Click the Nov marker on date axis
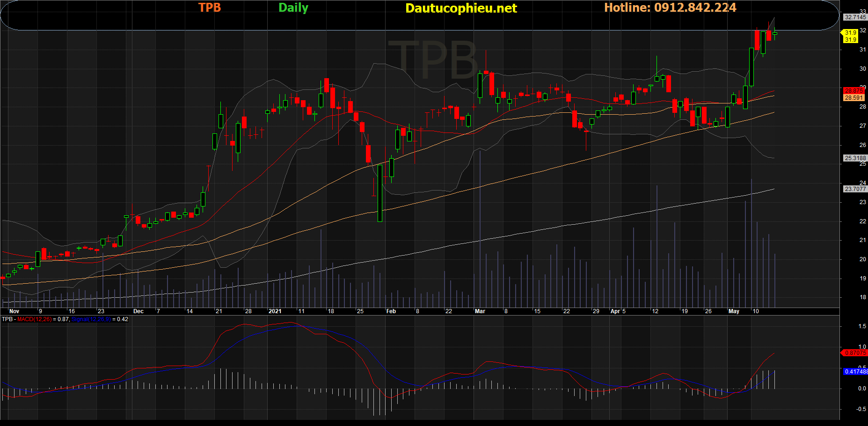The height and width of the screenshot is (426, 868). point(14,311)
